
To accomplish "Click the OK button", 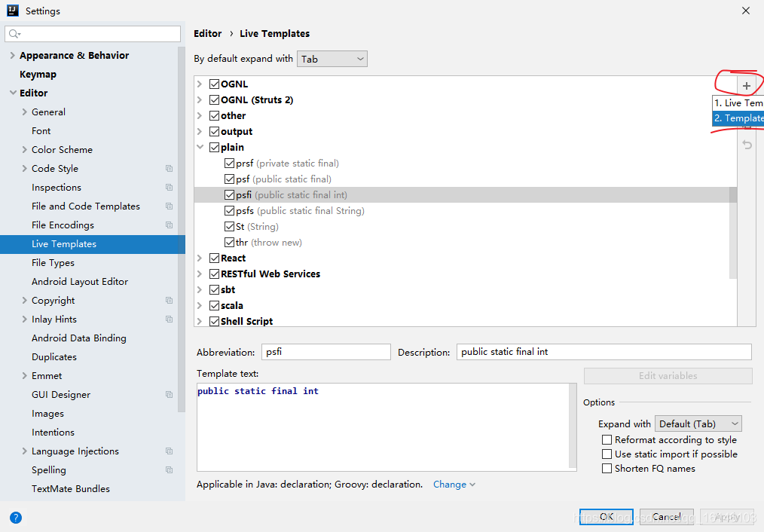I will [x=606, y=516].
